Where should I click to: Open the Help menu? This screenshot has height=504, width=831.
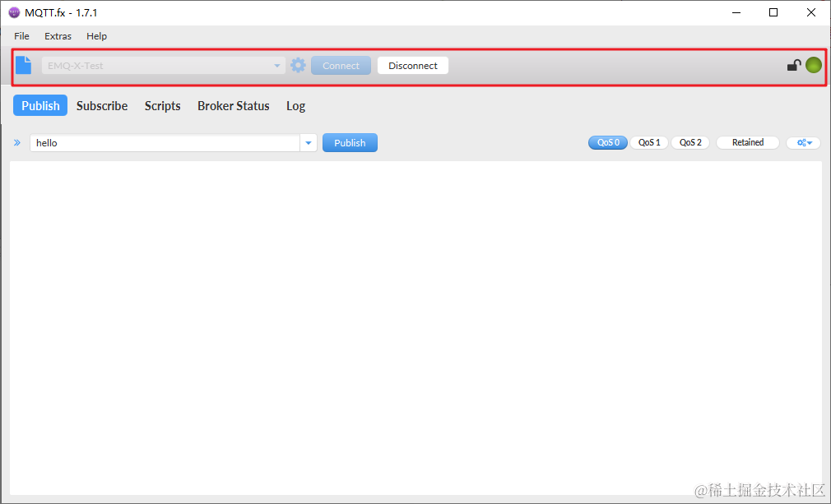(96, 36)
